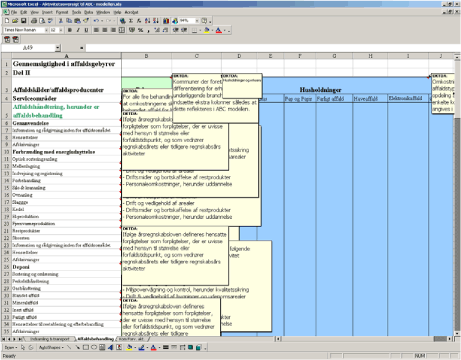This screenshot has width=461, height=360.
Task: Click the first Acrobat PDF toolbar icon
Action: (x=7, y=39)
